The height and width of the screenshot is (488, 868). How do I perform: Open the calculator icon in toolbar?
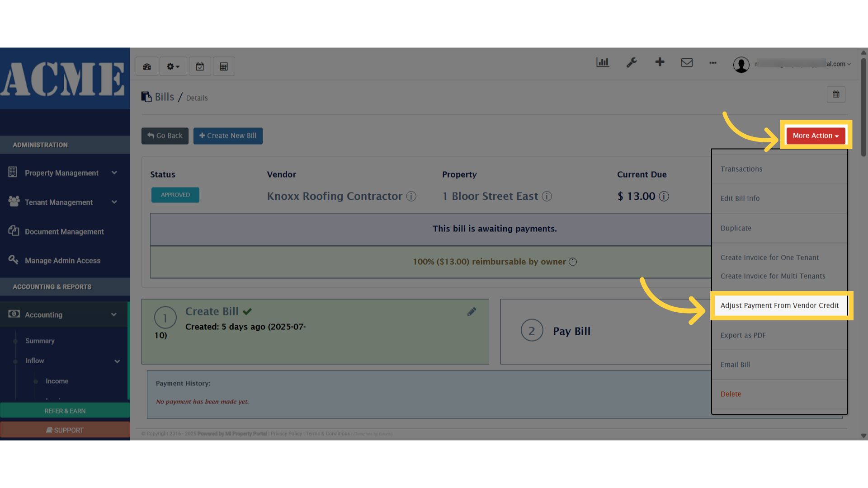(x=224, y=66)
